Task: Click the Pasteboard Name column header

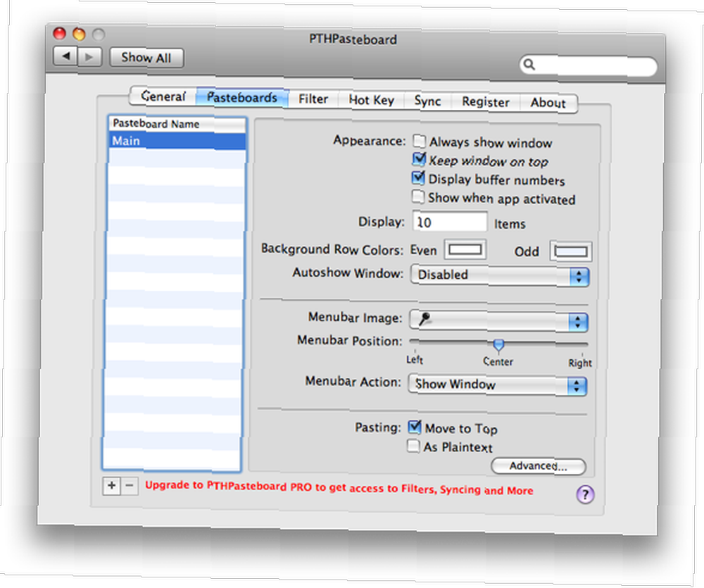Action: click(178, 124)
